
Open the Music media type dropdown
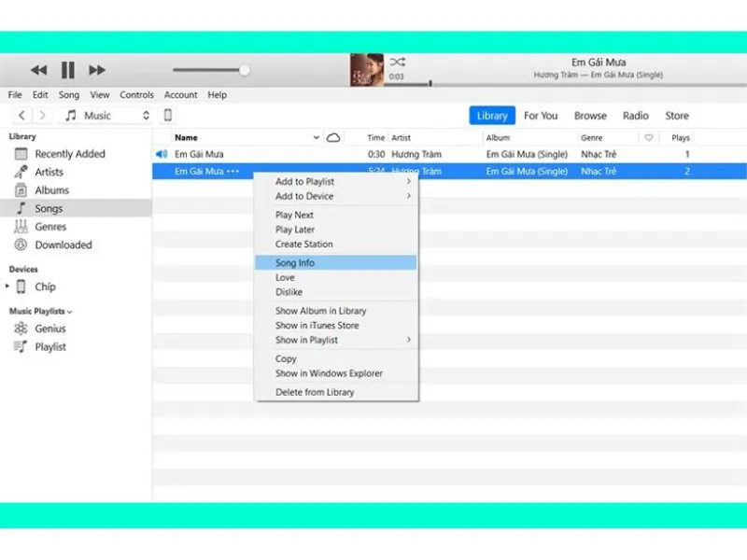click(106, 115)
